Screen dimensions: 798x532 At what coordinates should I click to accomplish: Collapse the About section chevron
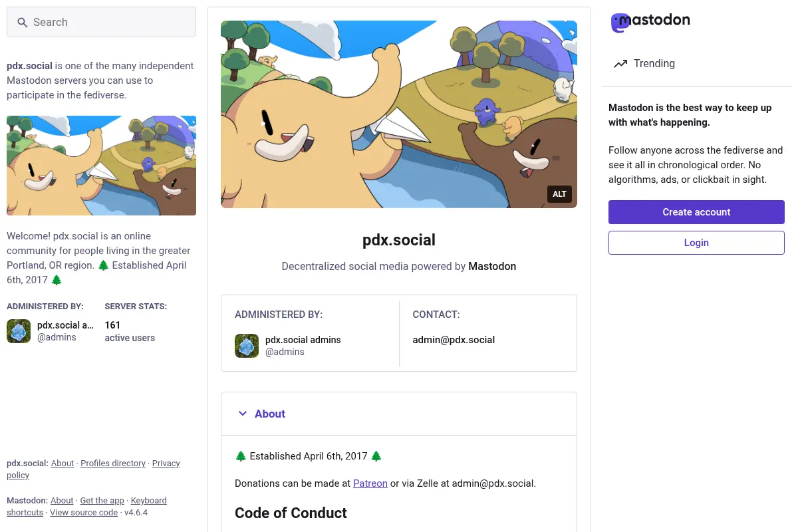click(243, 414)
